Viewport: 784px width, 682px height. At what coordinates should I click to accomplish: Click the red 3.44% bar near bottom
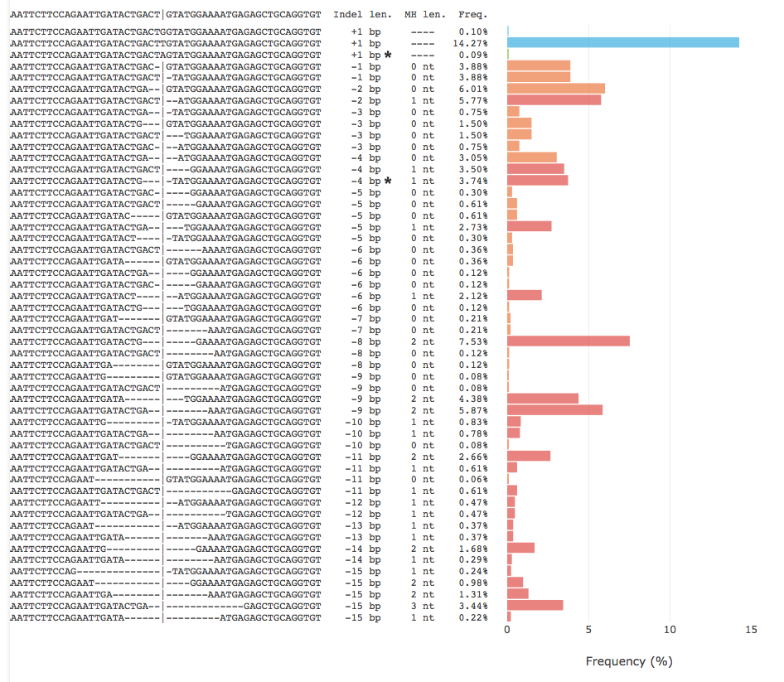(535, 605)
